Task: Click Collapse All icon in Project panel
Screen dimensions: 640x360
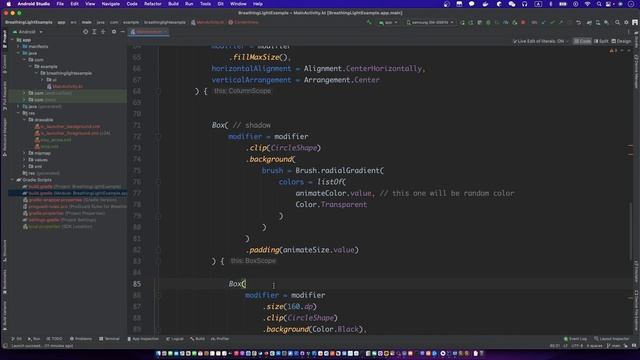Action: 103,32
